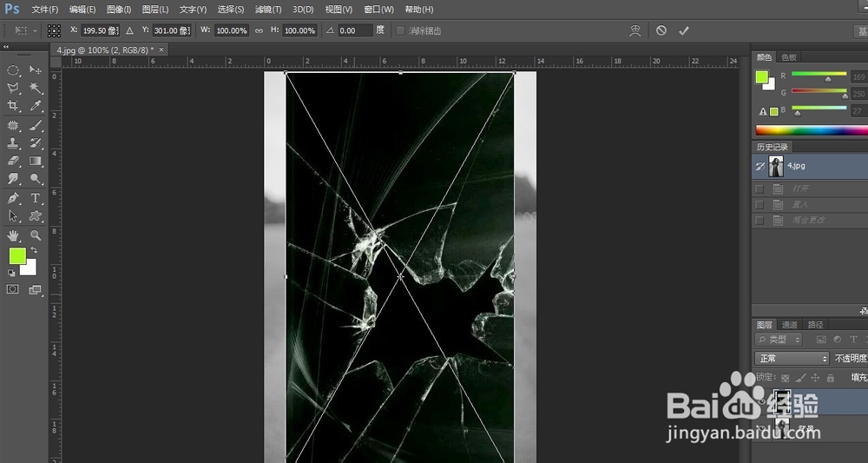Image resolution: width=868 pixels, height=463 pixels.
Task: Open the 滤镜(T) menu
Action: [268, 10]
